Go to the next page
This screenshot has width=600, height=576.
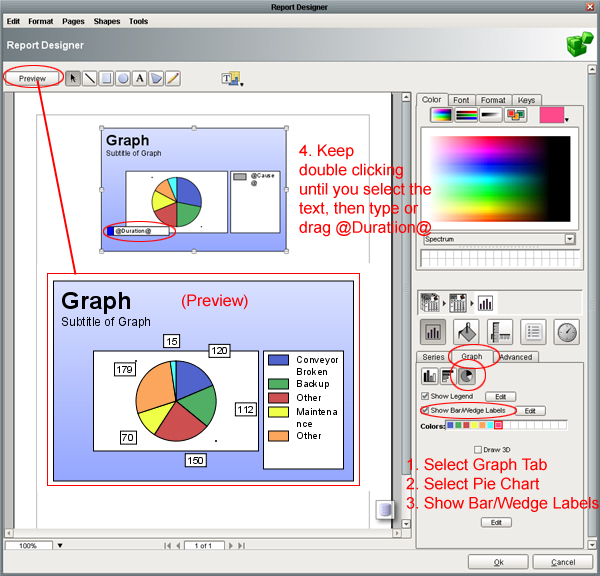pyautogui.click(x=230, y=545)
